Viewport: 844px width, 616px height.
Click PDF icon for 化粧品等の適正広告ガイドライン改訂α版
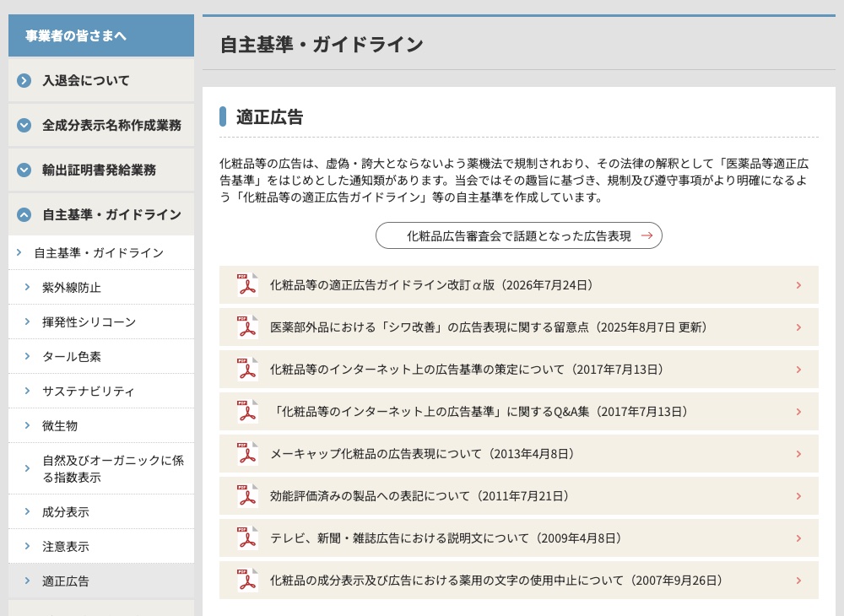pyautogui.click(x=247, y=284)
